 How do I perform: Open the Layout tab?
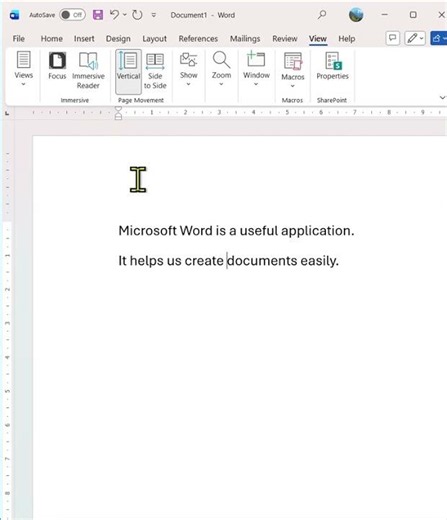tap(154, 39)
